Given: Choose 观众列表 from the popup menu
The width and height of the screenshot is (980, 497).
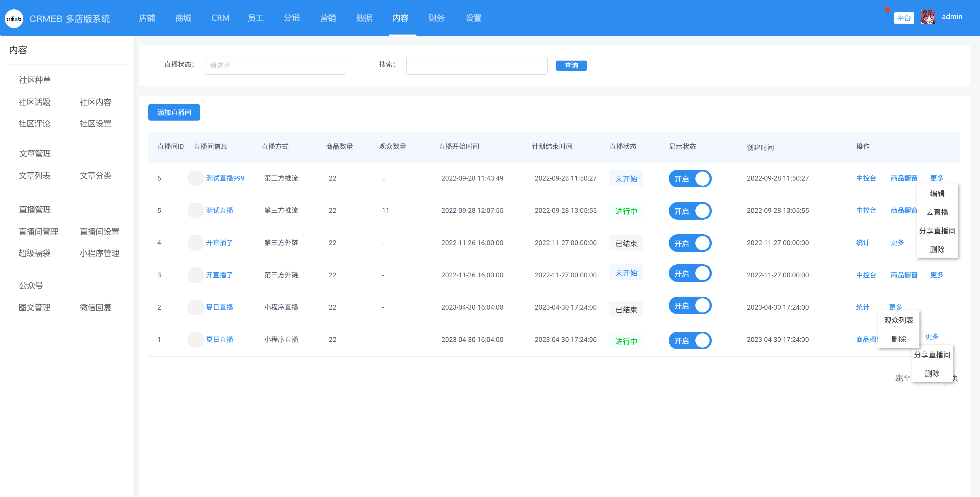Looking at the screenshot, I should click(x=899, y=320).
